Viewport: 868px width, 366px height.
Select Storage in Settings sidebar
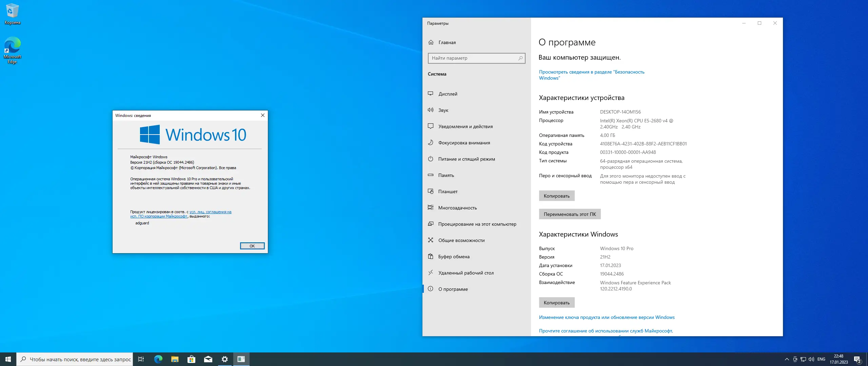click(446, 175)
